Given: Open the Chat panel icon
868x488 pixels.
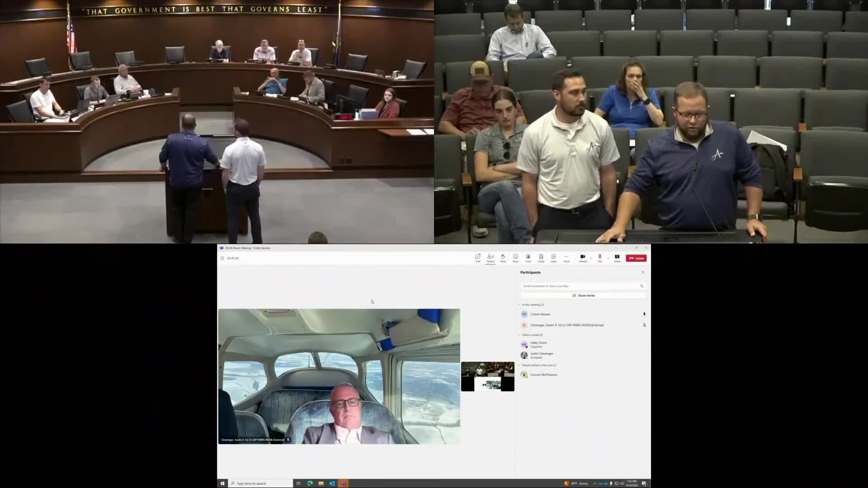Looking at the screenshot, I should [477, 258].
